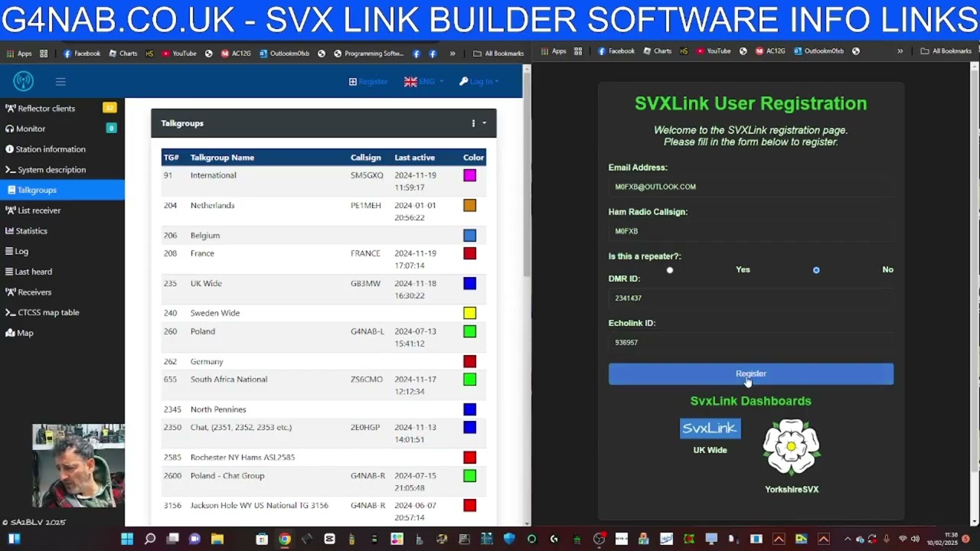Open Last heard page
The height and width of the screenshot is (551, 980).
61,272
